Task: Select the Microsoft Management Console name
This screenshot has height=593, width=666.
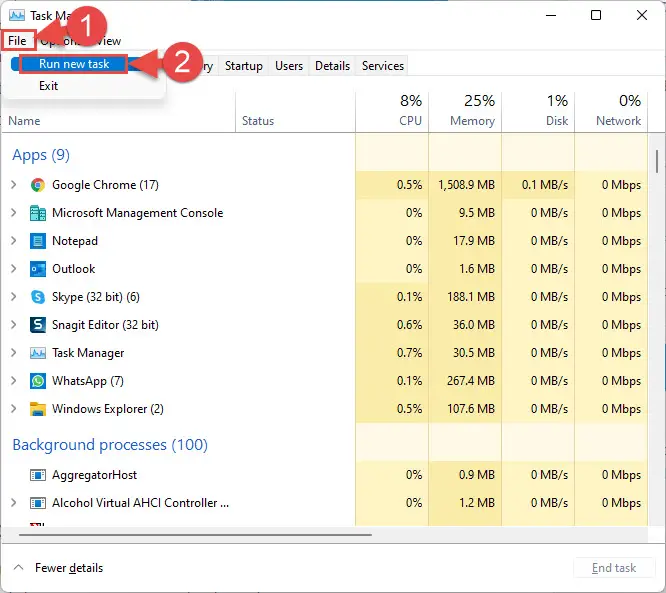Action: [x=138, y=213]
